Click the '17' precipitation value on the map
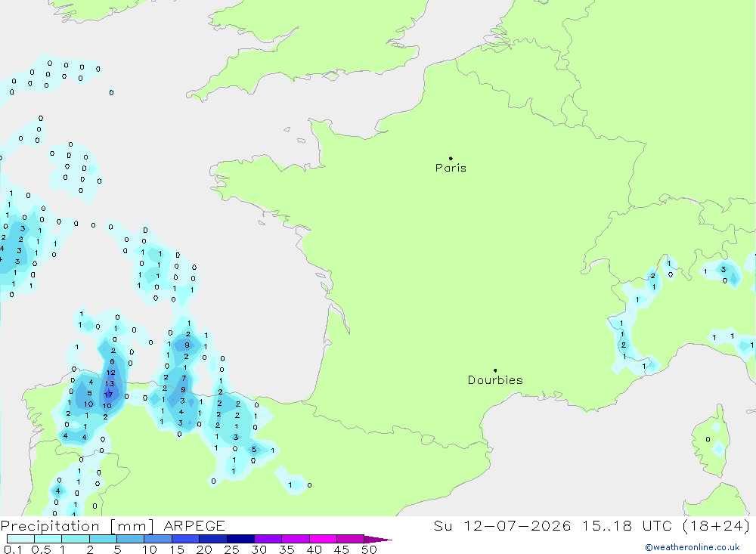 (x=108, y=395)
